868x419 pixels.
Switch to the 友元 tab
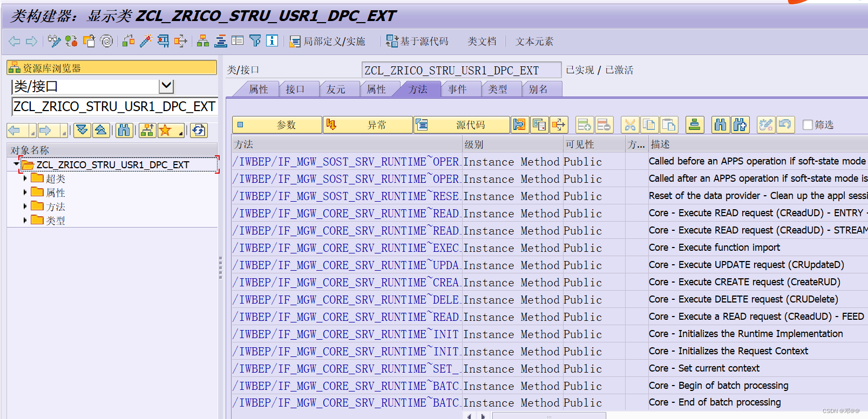(x=336, y=90)
